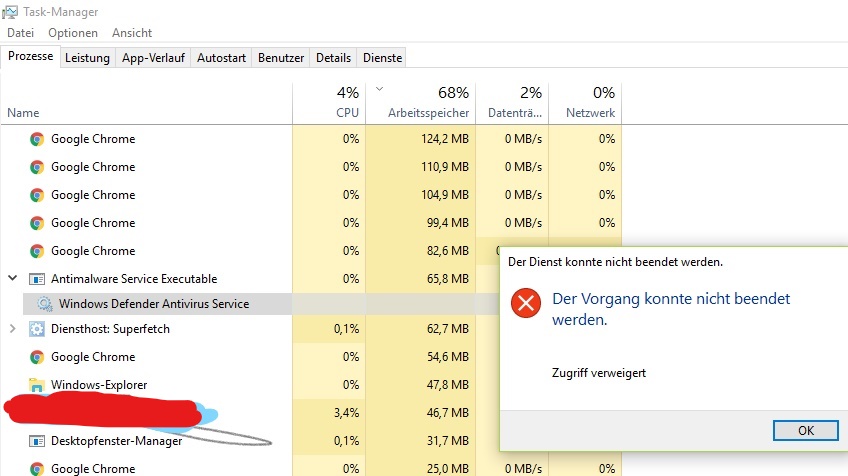Switch to the App-Verlauf tab
The height and width of the screenshot is (476, 848).
(x=153, y=58)
